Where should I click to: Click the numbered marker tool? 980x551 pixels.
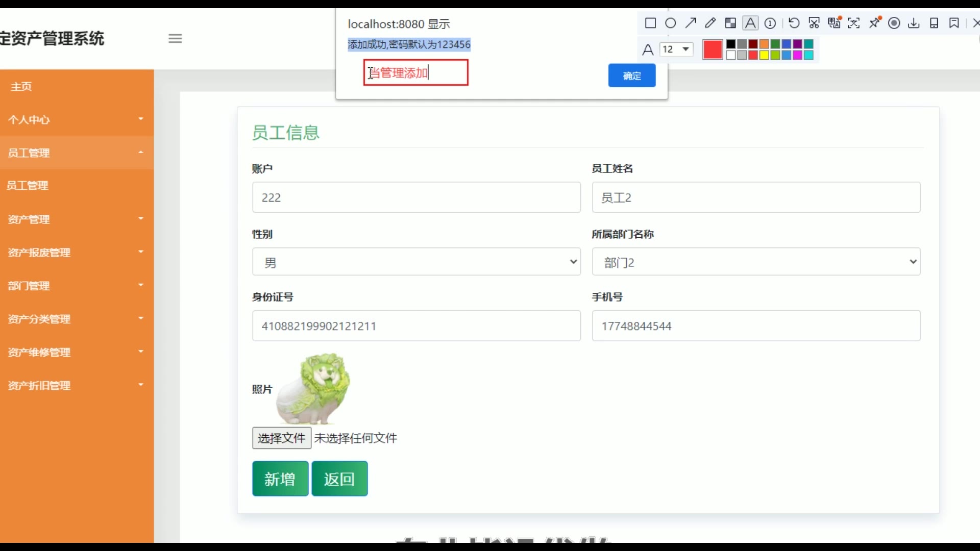tap(770, 23)
